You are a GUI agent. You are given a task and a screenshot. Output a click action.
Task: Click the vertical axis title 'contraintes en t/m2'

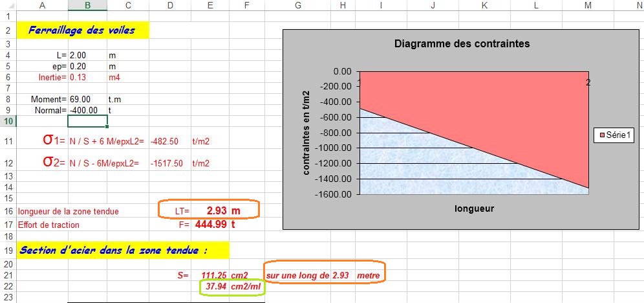(x=306, y=133)
